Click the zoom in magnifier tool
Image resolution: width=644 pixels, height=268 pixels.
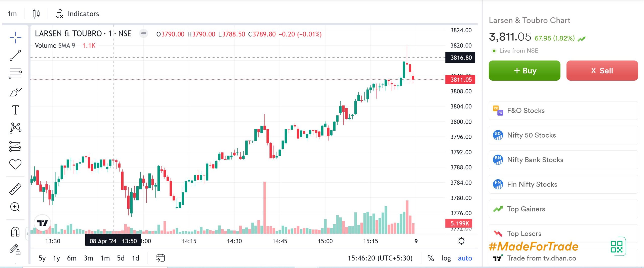pyautogui.click(x=15, y=207)
